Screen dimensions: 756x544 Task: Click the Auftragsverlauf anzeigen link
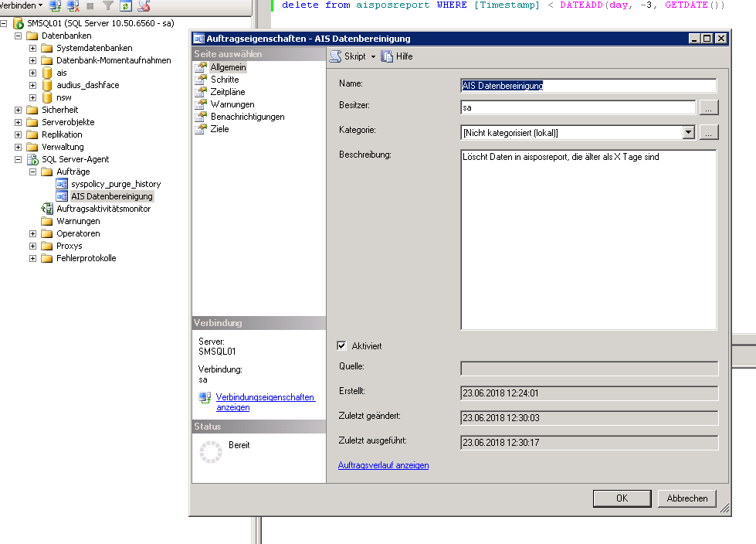[383, 465]
